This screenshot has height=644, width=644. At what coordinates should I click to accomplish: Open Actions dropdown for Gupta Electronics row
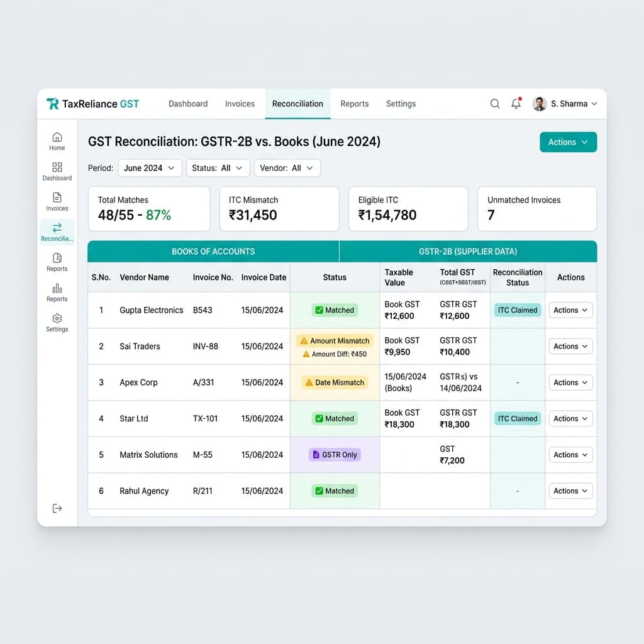570,310
